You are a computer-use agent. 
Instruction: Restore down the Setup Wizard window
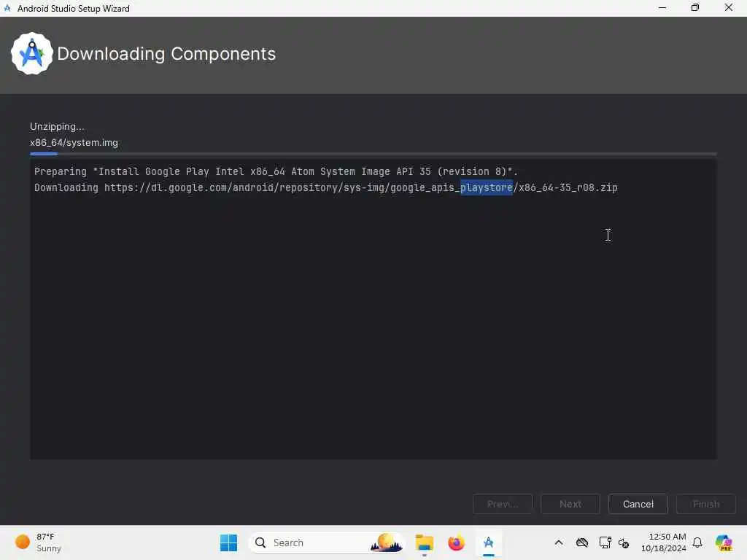(x=695, y=8)
